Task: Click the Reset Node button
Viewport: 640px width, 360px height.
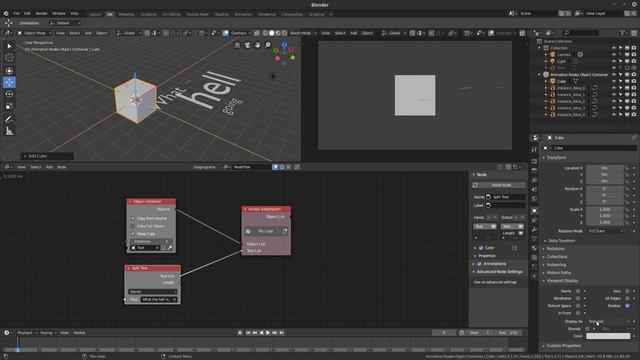Action: 499,185
